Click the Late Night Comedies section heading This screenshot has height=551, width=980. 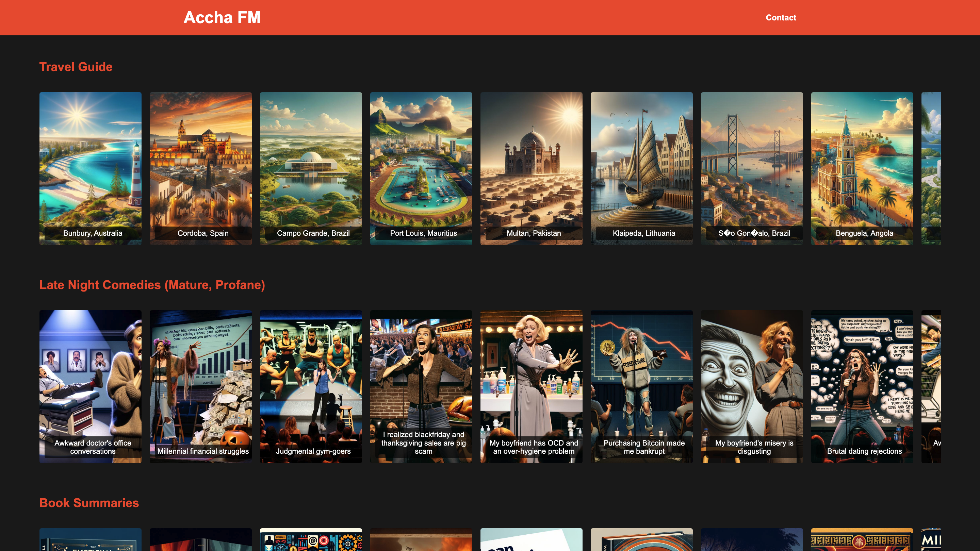[x=152, y=285]
